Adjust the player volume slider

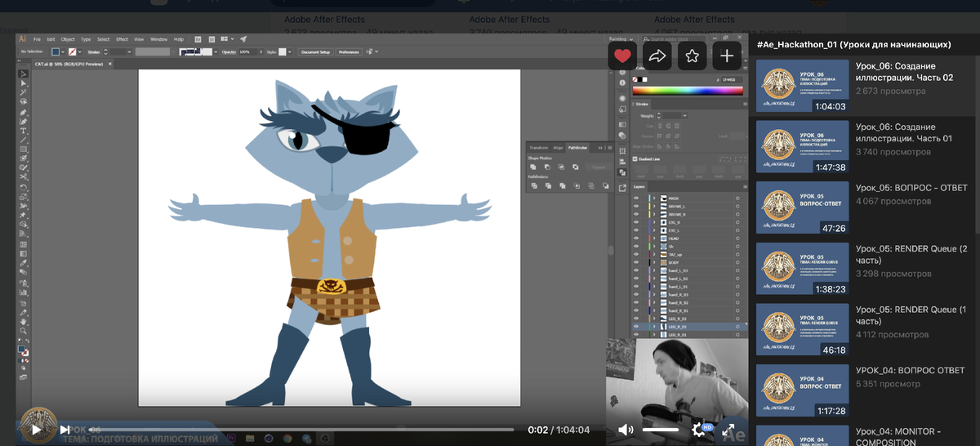tap(661, 429)
